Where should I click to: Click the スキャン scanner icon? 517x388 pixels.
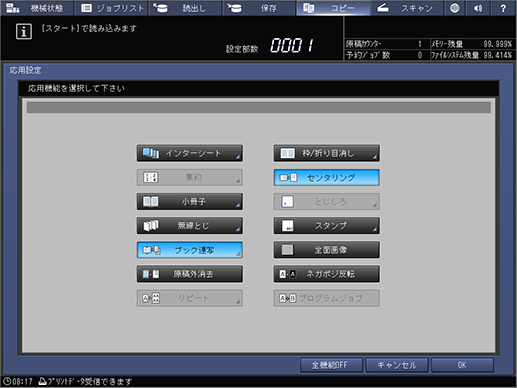(383, 8)
